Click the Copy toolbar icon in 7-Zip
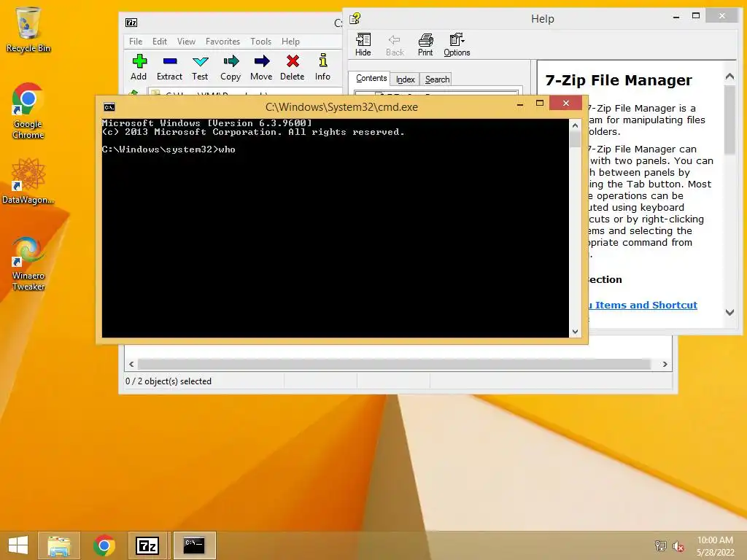The image size is (747, 560). coord(231,67)
